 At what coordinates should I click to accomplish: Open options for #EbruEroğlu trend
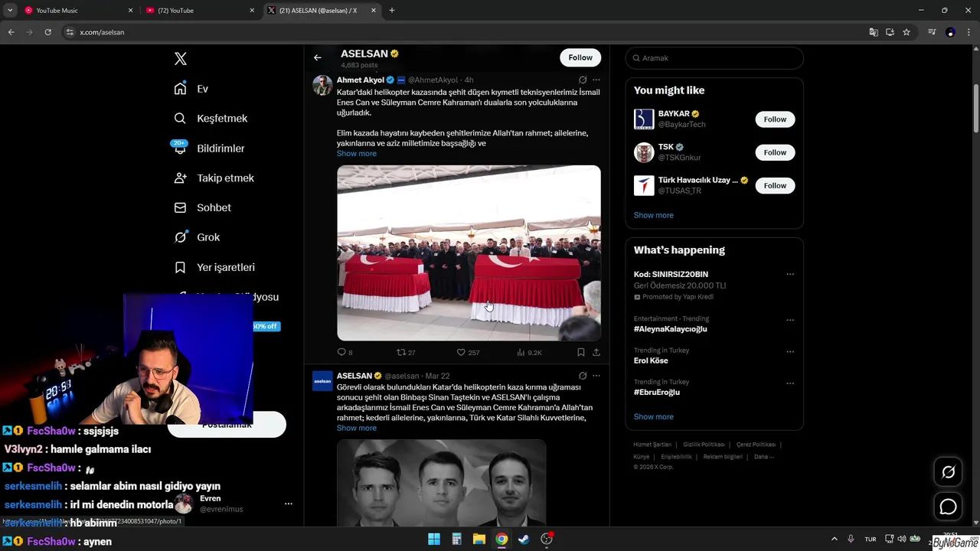tap(790, 383)
